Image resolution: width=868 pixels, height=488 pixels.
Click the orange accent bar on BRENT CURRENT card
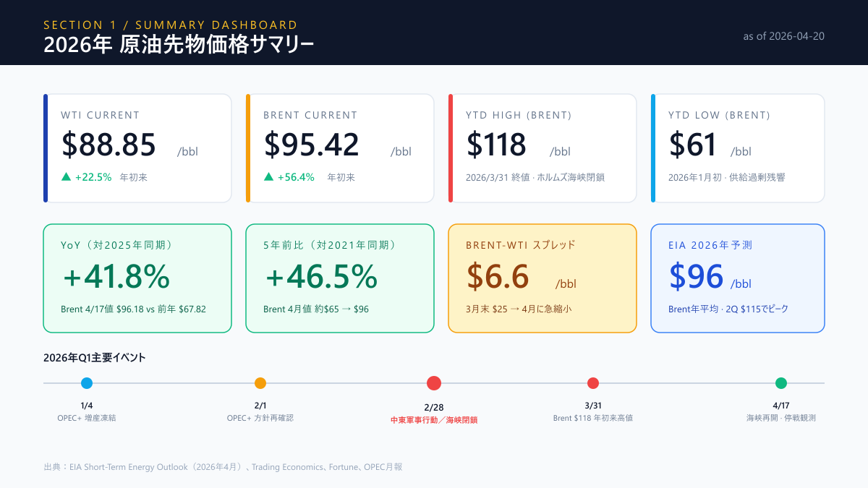point(247,147)
